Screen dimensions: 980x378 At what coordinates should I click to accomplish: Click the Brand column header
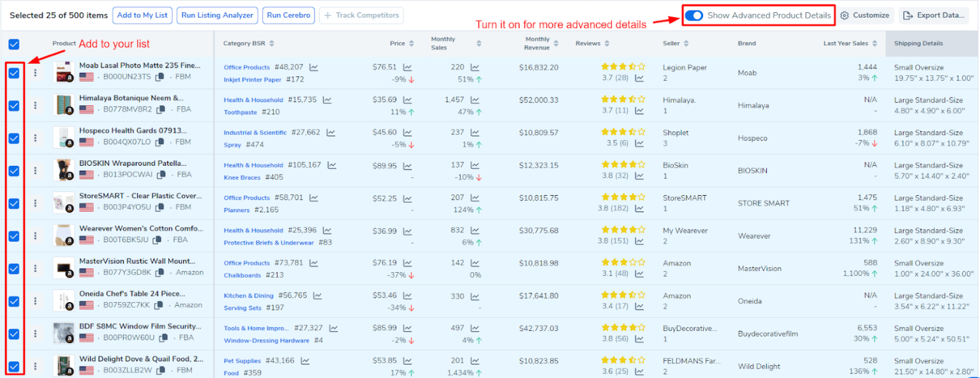coord(746,43)
